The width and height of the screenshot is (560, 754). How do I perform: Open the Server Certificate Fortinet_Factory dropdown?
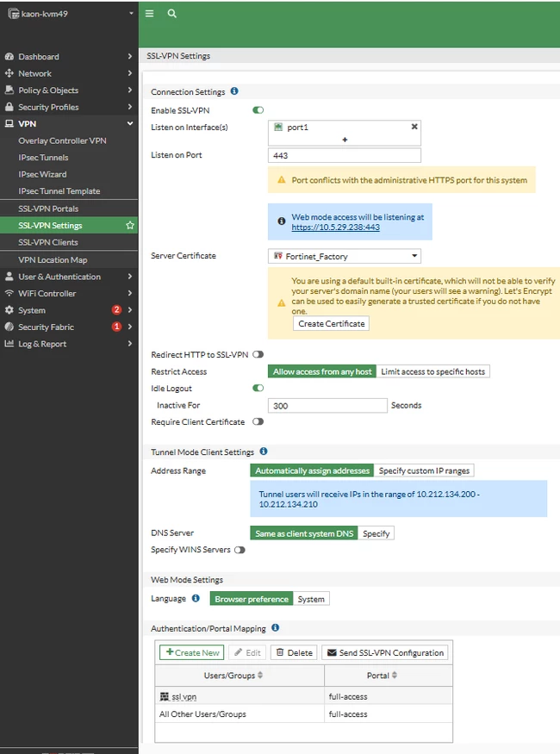344,256
